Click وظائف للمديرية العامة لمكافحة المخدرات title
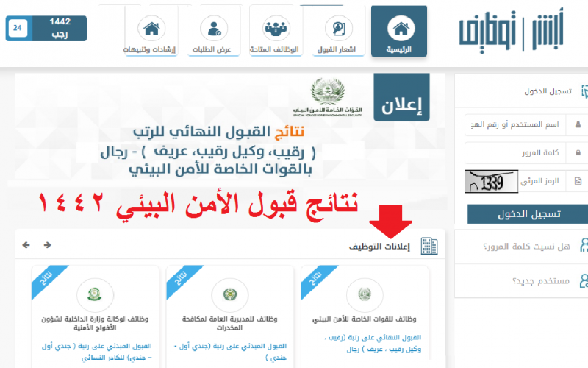 coord(230,323)
